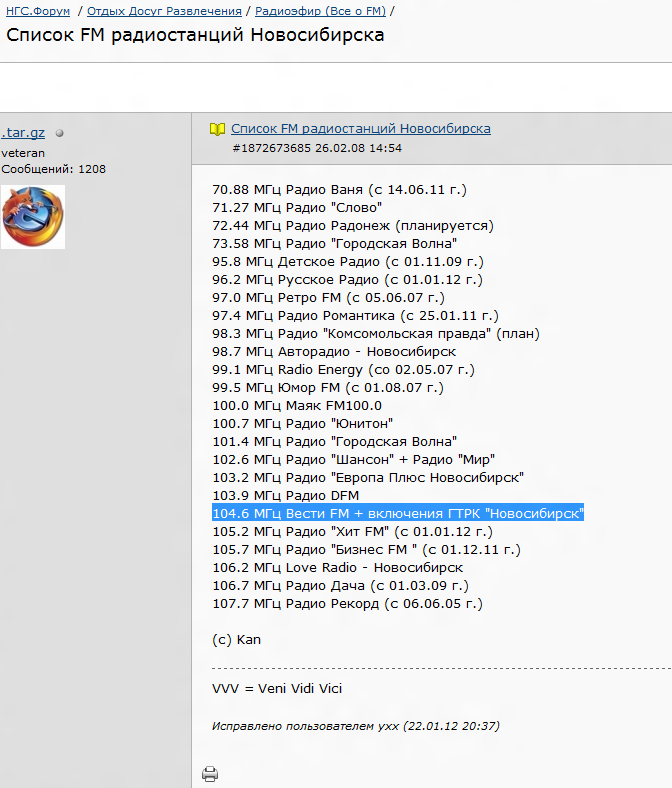The height and width of the screenshot is (788, 672).
Task: Click the grey user status dot icon
Action: click(60, 133)
